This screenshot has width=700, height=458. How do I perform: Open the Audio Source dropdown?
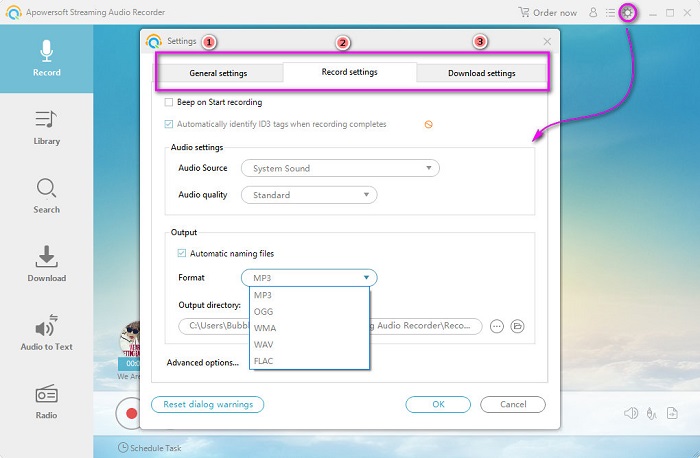tap(340, 168)
